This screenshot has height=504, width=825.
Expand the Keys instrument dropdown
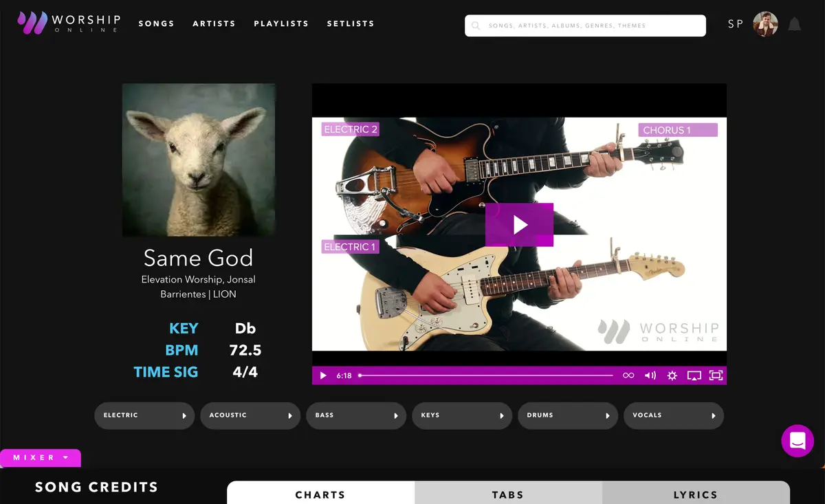coord(462,415)
